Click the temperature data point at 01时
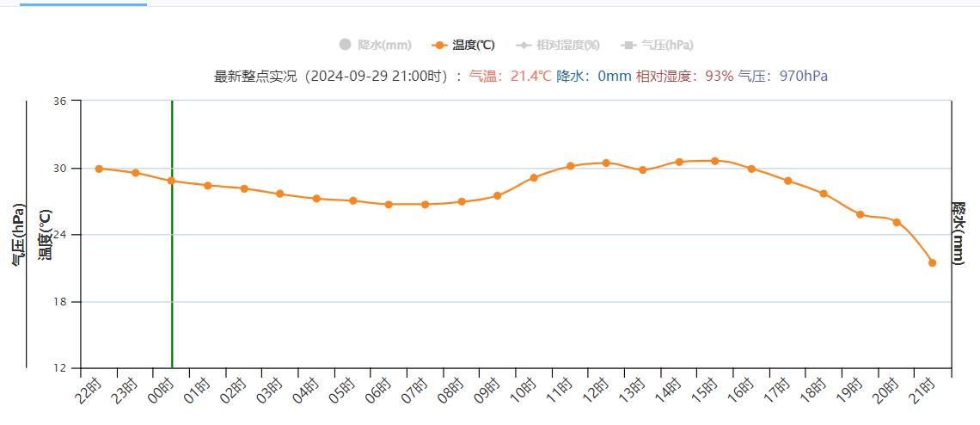This screenshot has height=425, width=980. [x=207, y=185]
